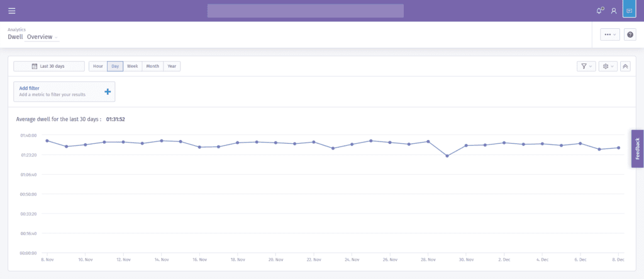Click the lowest data point near 29 Nov
The width and height of the screenshot is (644, 279).
pyautogui.click(x=447, y=156)
